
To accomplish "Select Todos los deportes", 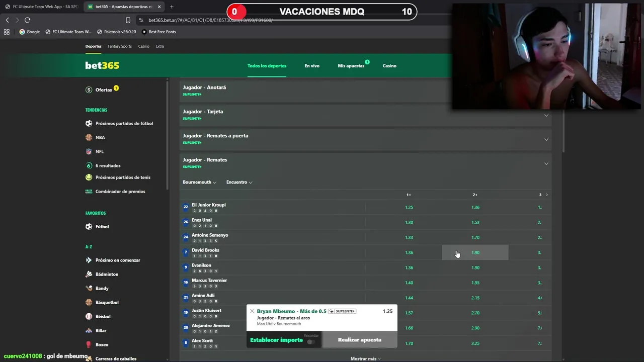I will (x=267, y=66).
